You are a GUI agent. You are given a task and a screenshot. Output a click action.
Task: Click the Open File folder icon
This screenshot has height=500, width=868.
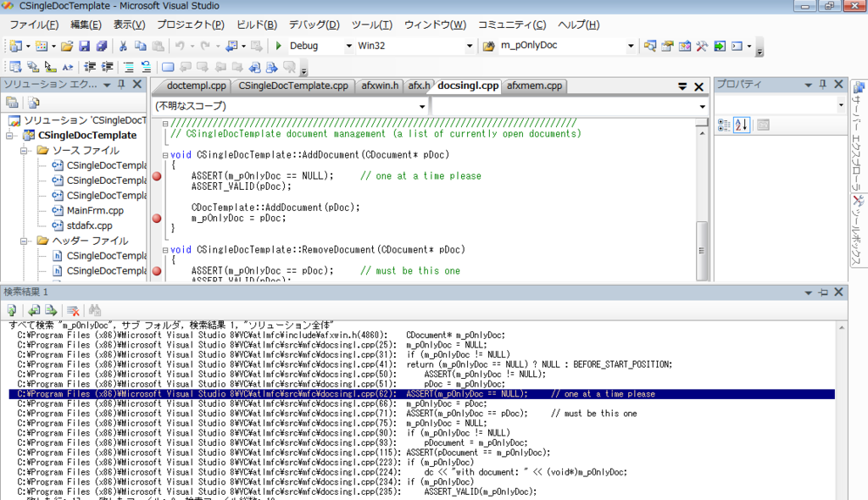point(67,46)
